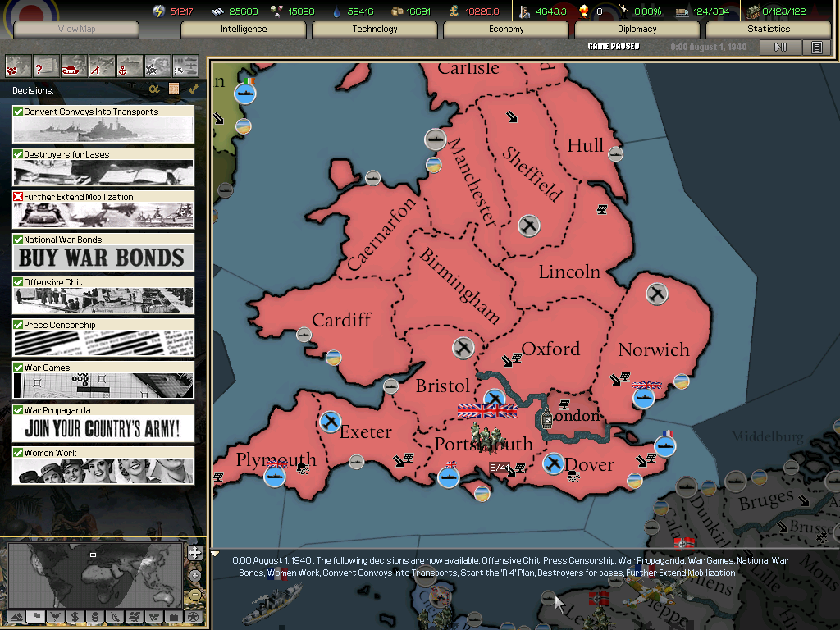Toggle the Destroyers for bases checkbox

click(18, 154)
